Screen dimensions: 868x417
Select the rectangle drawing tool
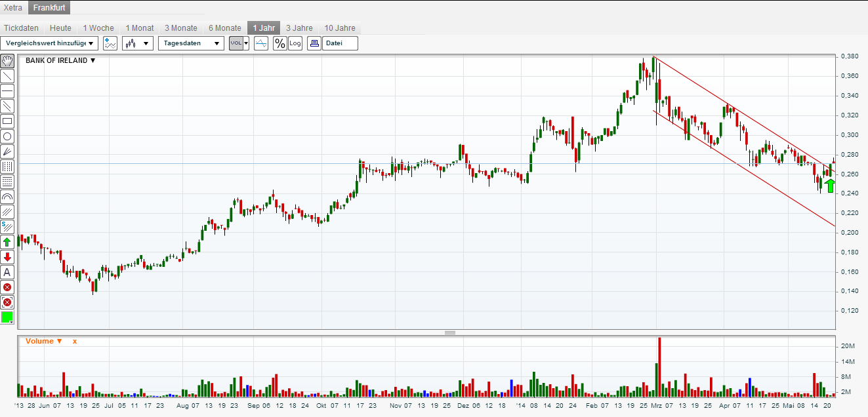pos(7,121)
